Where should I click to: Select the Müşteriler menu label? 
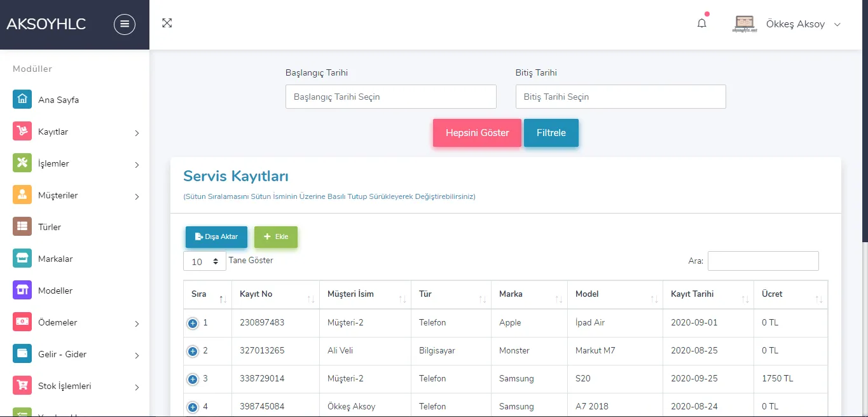tap(58, 195)
